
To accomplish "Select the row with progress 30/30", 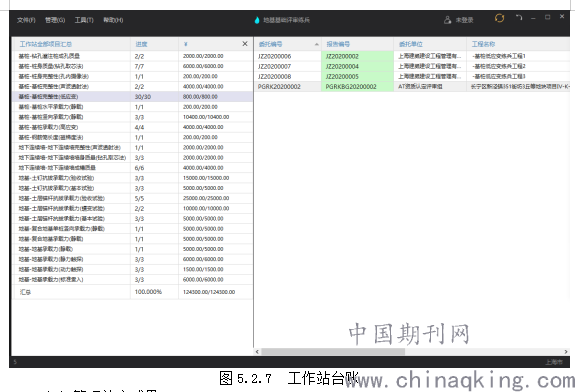I will pyautogui.click(x=132, y=96).
